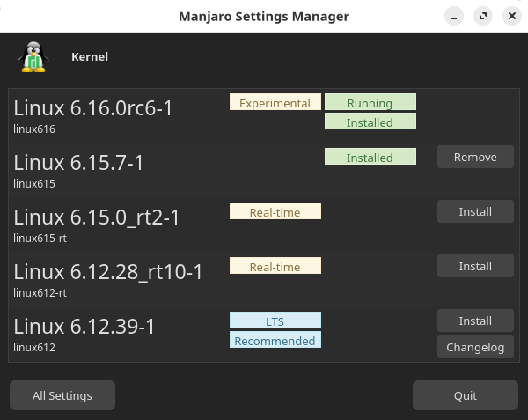The image size is (528, 420).
Task: Remove the Linux 6.15.7-1 kernel
Action: [475, 157]
